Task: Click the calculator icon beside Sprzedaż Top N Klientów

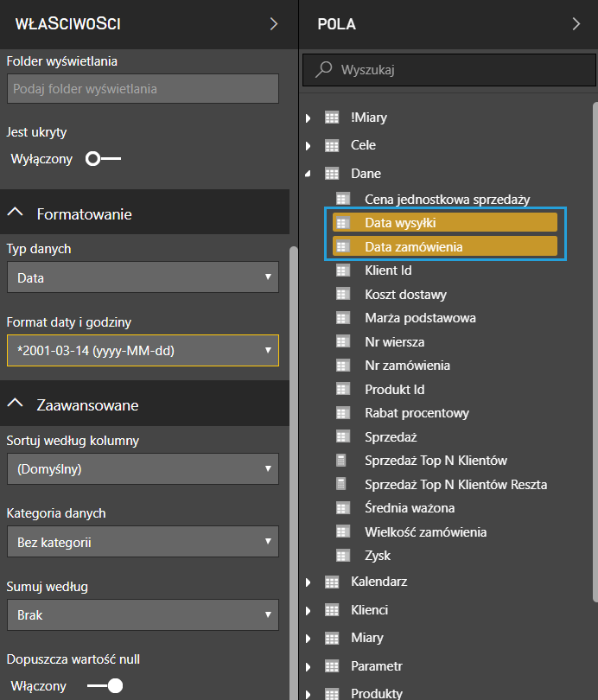Action: (341, 461)
